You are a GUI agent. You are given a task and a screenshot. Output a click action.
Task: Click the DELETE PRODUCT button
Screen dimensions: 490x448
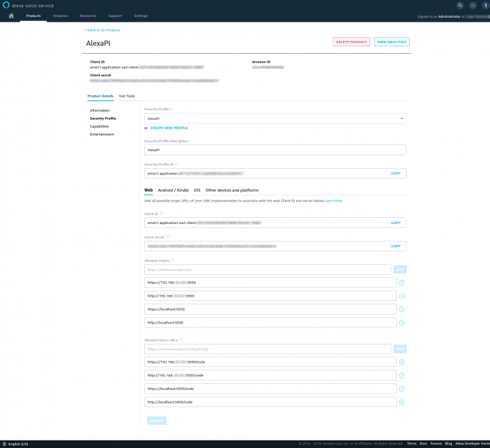click(x=351, y=42)
